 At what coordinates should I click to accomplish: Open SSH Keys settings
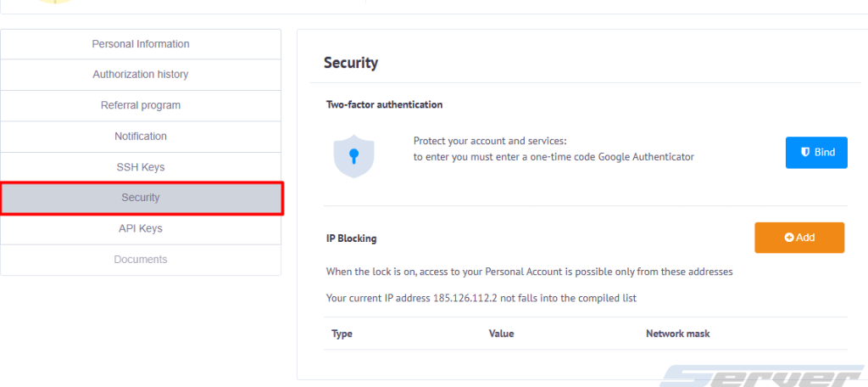tap(141, 167)
